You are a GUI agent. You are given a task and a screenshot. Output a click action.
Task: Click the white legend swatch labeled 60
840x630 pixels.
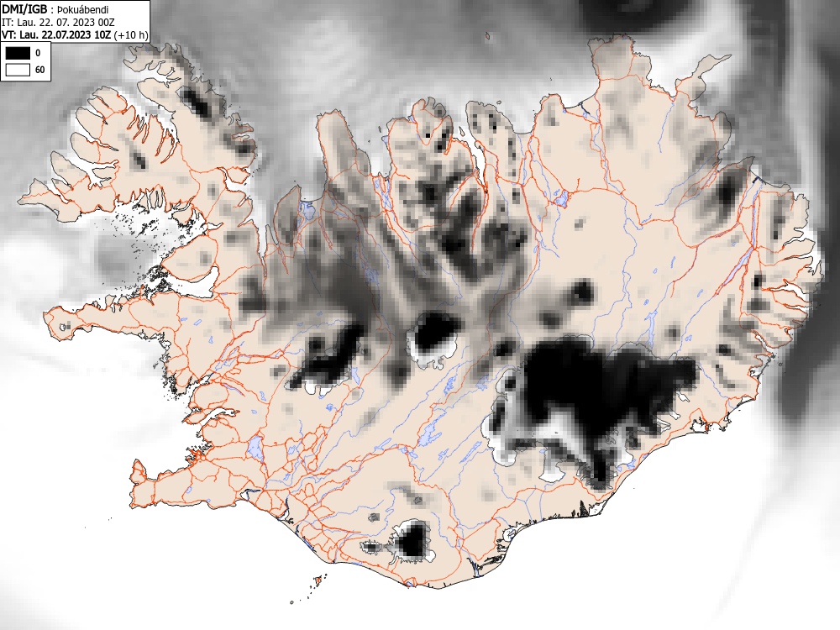18,70
